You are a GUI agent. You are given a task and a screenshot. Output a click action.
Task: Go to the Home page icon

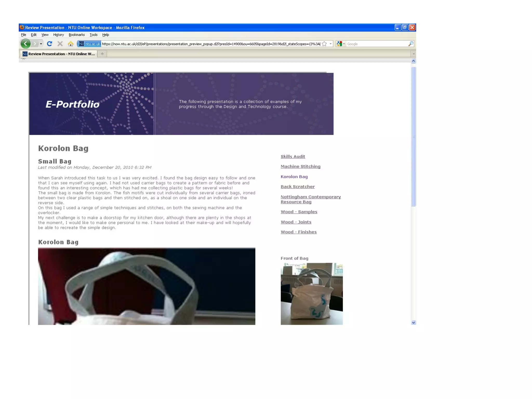click(x=70, y=44)
